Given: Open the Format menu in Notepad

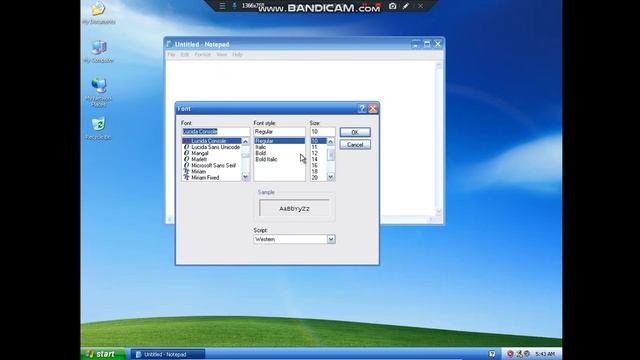Looking at the screenshot, I should click(x=202, y=55).
